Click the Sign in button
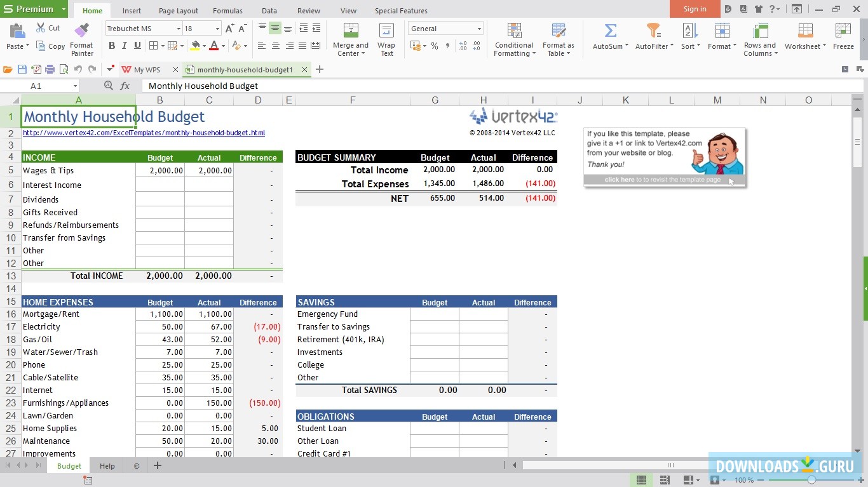868x487 pixels. [x=695, y=9]
